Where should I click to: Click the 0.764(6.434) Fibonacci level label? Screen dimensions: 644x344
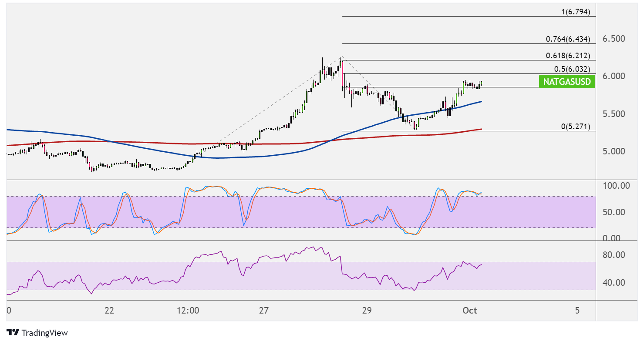tap(568, 39)
